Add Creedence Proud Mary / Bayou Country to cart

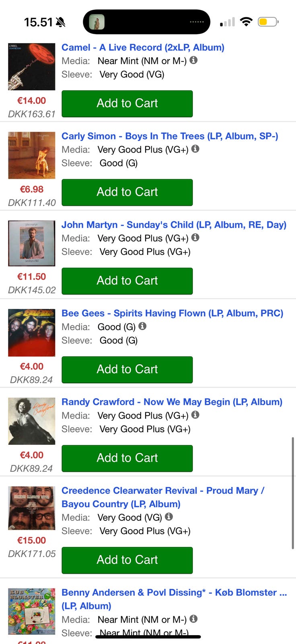127,560
